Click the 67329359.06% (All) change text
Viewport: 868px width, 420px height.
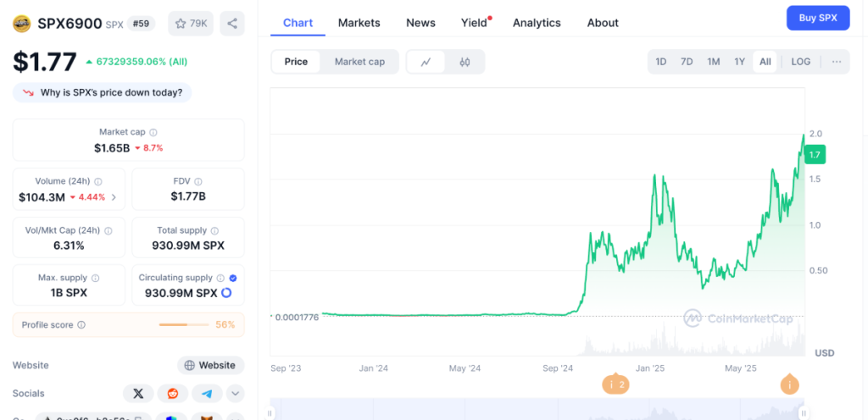click(142, 61)
